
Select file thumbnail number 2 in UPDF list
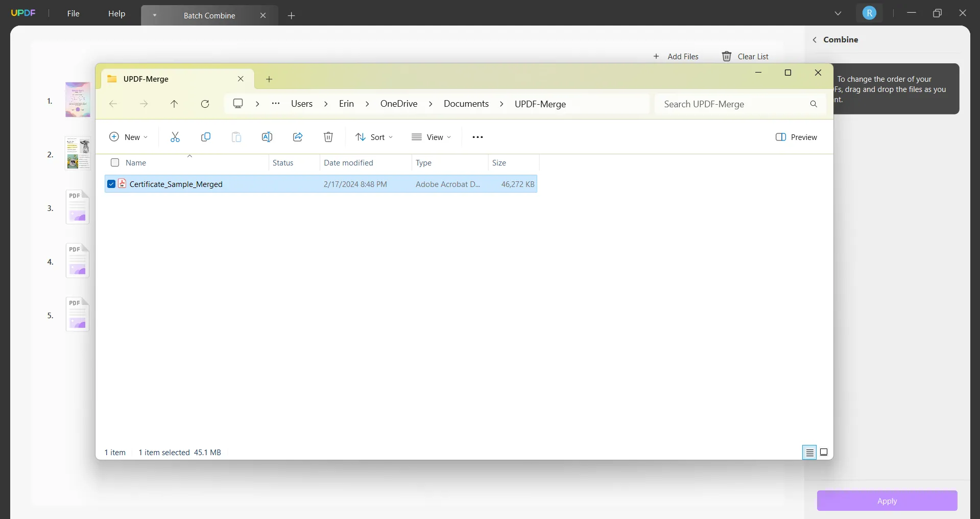click(78, 153)
